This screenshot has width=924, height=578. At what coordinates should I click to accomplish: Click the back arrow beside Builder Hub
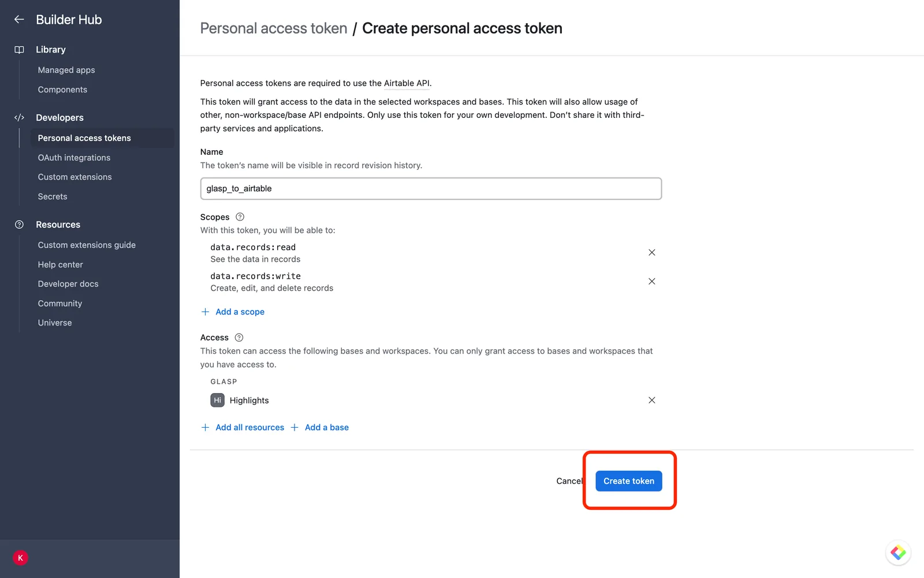19,20
